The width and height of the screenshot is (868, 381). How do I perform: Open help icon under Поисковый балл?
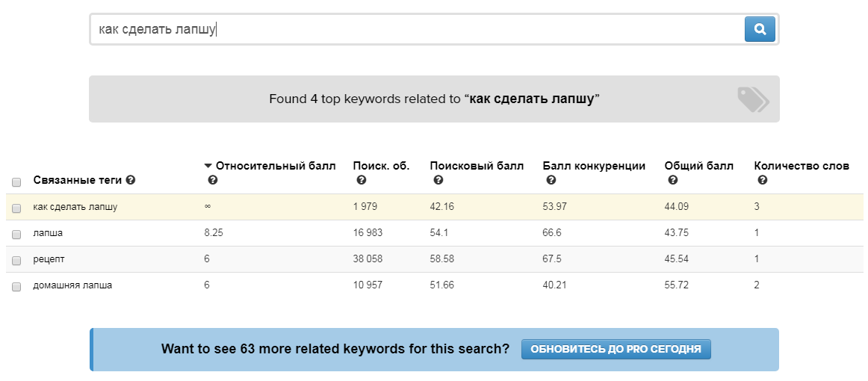click(438, 181)
